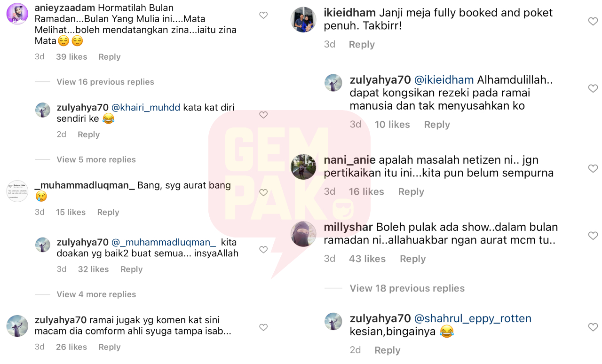Image resolution: width=602 pixels, height=364 pixels.
Task: Show 'View 18 previous replies' under millyshar
Action: pos(407,288)
